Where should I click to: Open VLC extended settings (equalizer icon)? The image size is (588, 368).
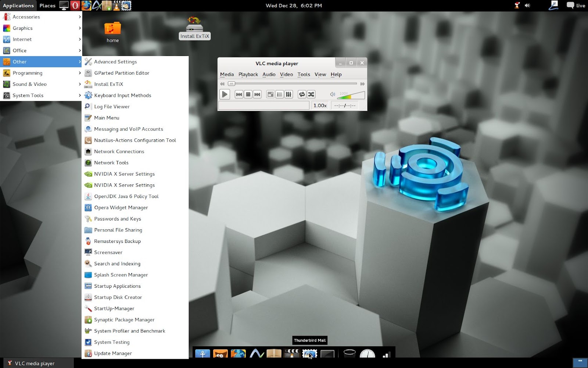tap(289, 95)
